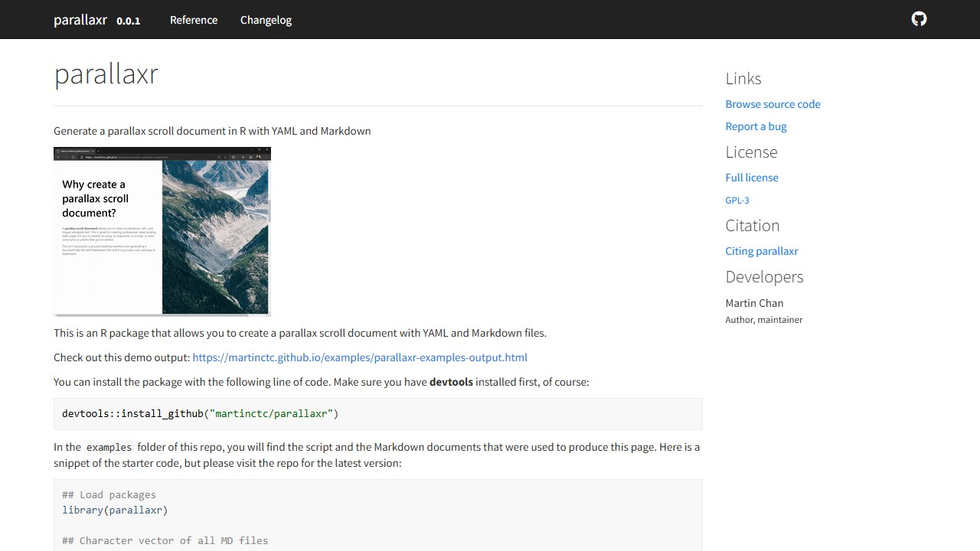Viewport: 980px width, 551px height.
Task: Click the parallaxr page heading
Action: pos(106,74)
